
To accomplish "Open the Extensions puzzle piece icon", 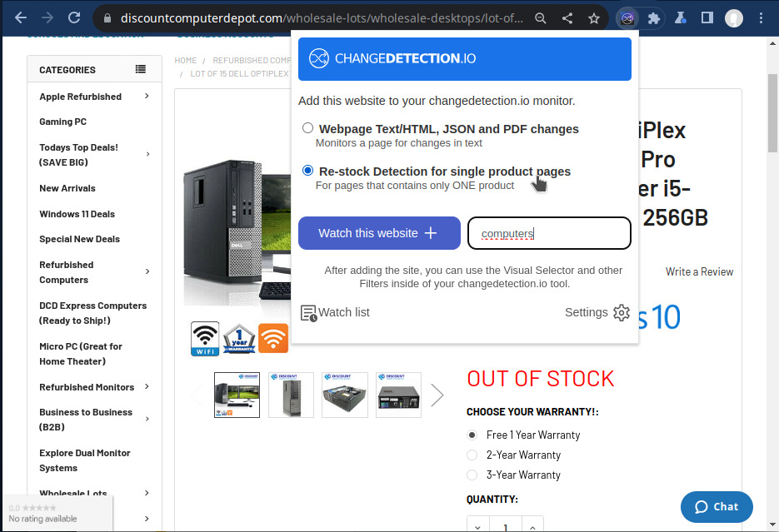I will (x=654, y=18).
